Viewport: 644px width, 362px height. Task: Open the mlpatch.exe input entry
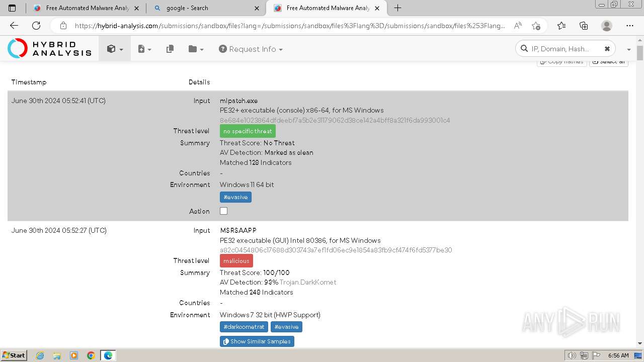pyautogui.click(x=238, y=101)
